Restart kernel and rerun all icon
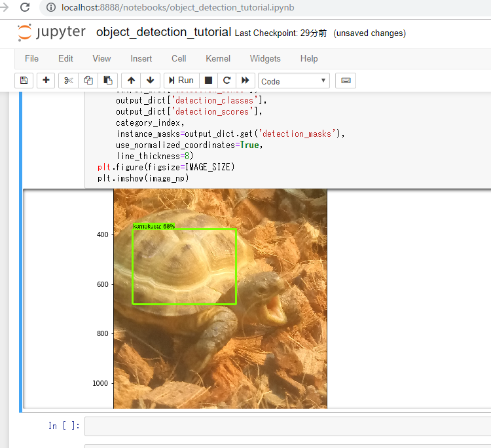 tap(245, 81)
